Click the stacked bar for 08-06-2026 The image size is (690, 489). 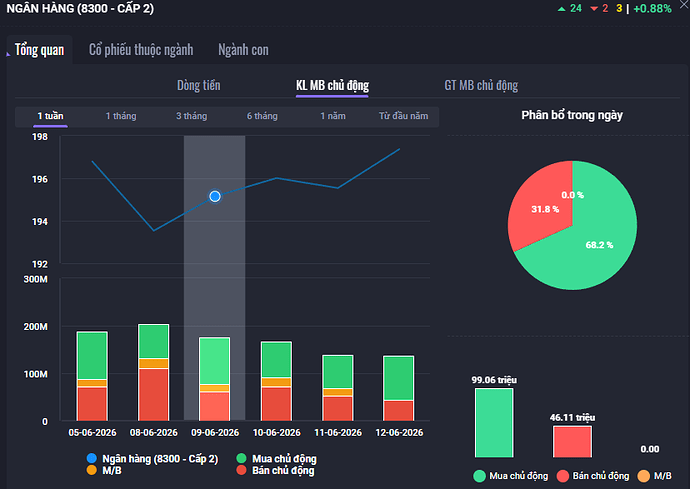(x=154, y=373)
